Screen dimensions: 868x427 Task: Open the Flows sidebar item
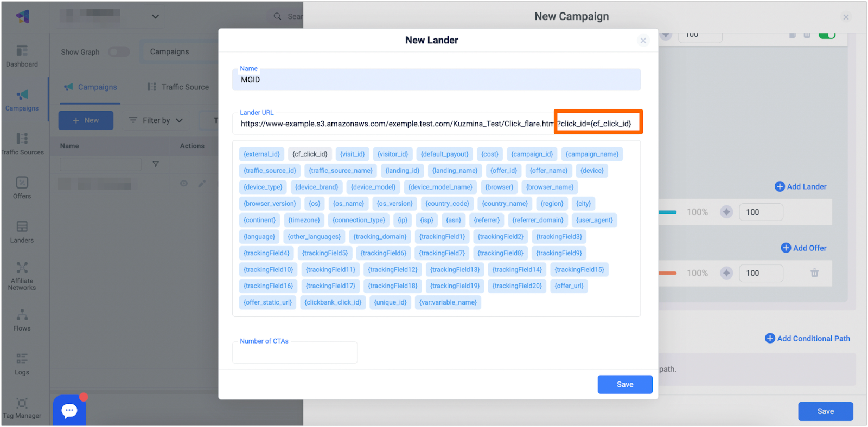[22, 320]
